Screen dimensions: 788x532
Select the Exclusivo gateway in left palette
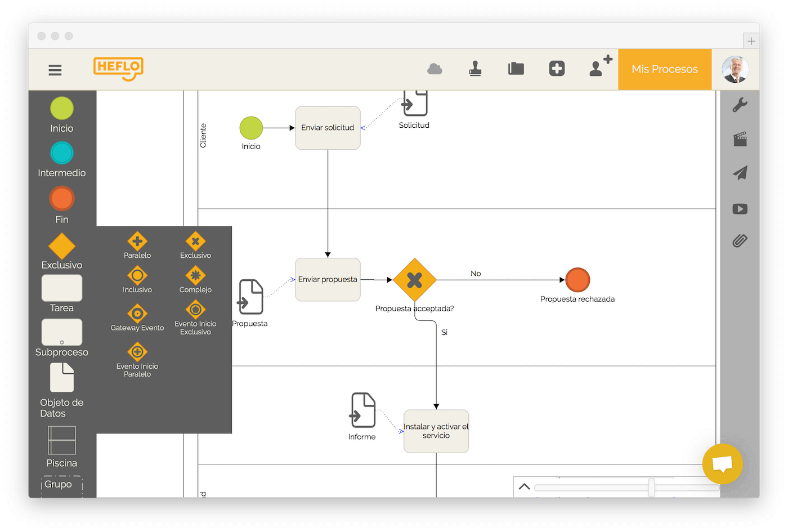coord(62,247)
